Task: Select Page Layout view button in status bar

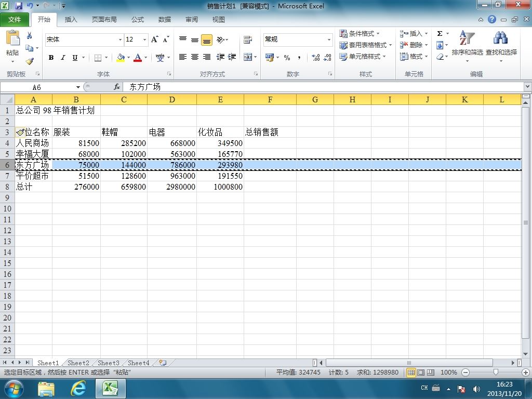Action: (421, 373)
